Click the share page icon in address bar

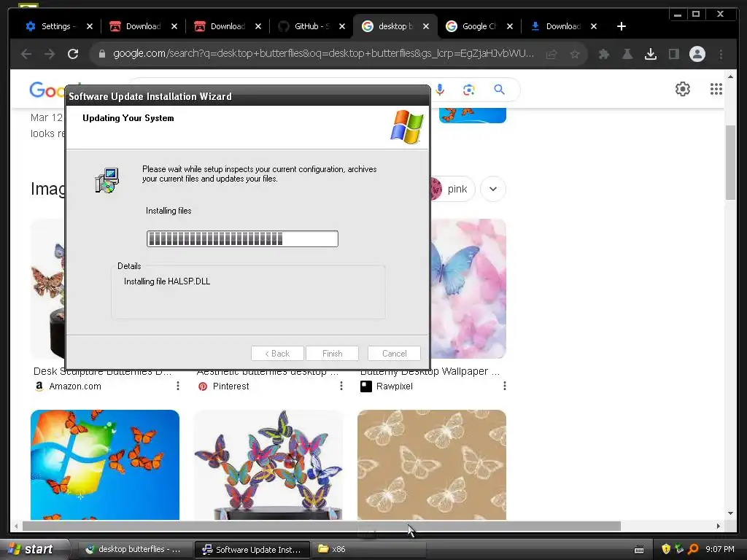click(551, 54)
